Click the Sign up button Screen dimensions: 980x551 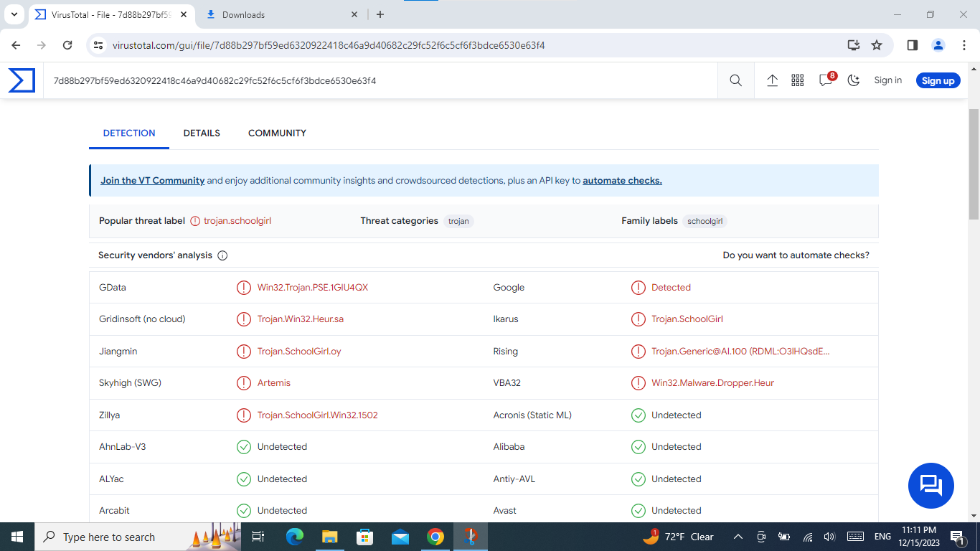[938, 80]
